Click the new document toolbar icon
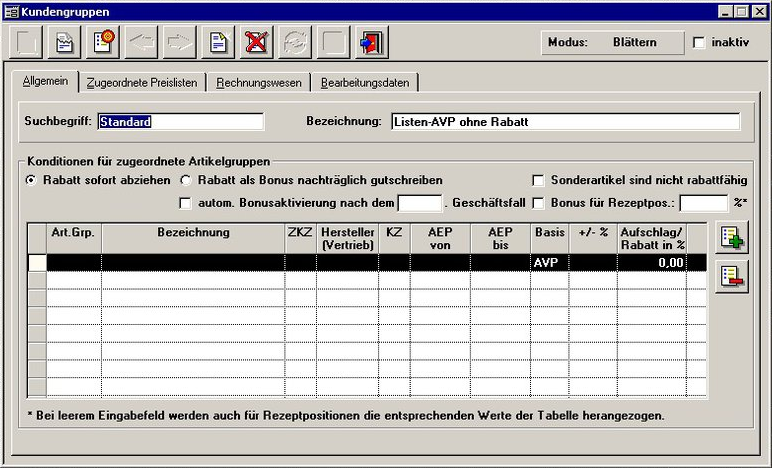 coord(216,43)
